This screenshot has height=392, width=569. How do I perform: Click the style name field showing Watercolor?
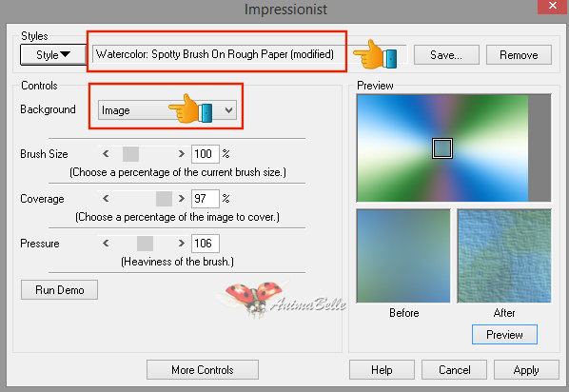215,54
